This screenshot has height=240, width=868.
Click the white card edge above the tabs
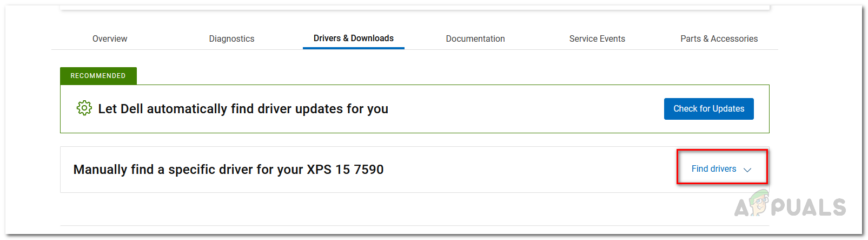click(x=414, y=8)
